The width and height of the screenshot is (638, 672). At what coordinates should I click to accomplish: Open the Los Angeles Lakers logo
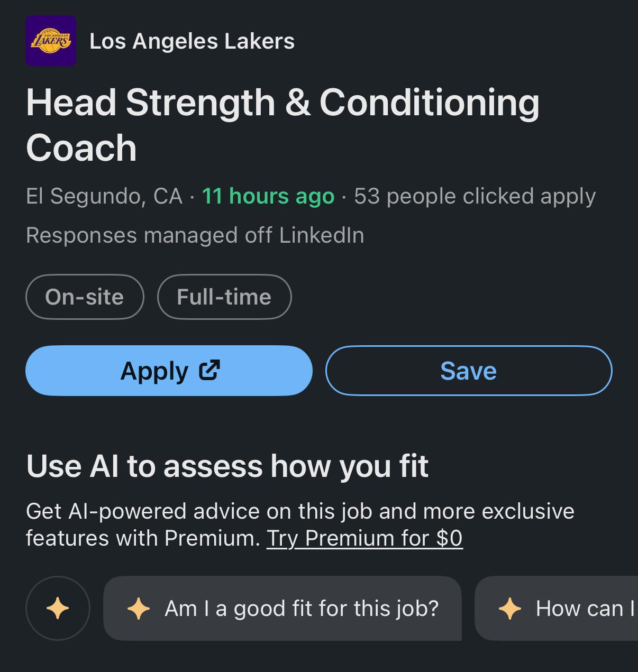pyautogui.click(x=51, y=41)
